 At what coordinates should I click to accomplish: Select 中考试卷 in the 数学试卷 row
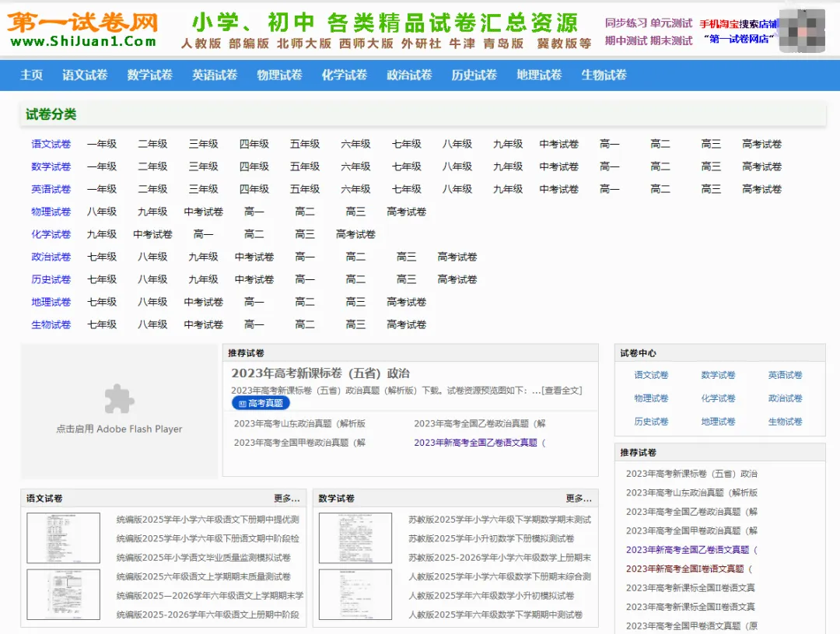[x=558, y=166]
